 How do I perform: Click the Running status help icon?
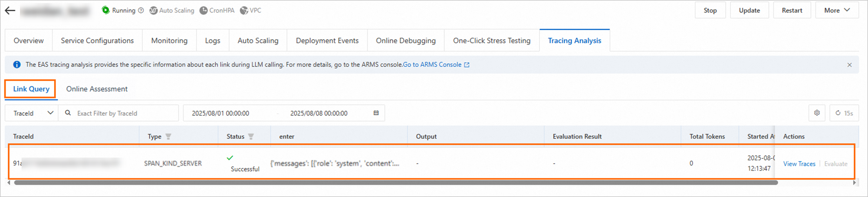point(141,10)
